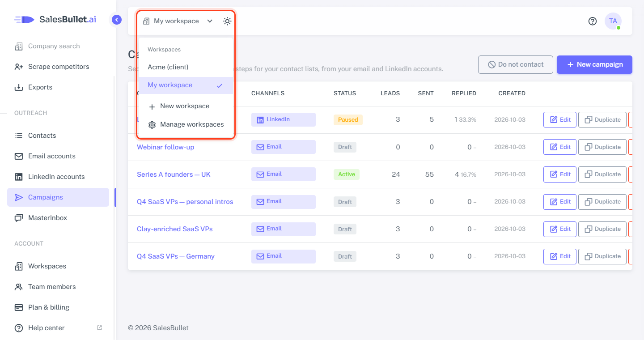
Task: Duplicate the Series A founders — UK campaign
Action: (602, 174)
